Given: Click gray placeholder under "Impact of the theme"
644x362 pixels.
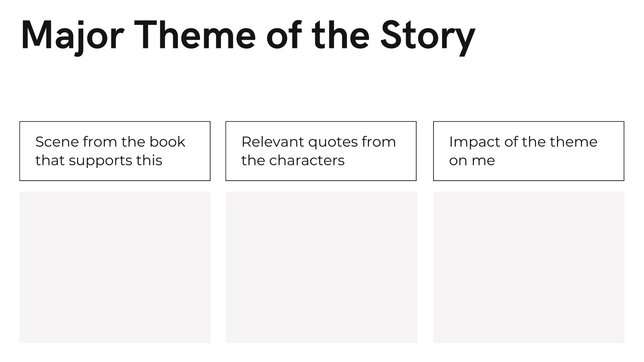Looking at the screenshot, I should 528,267.
